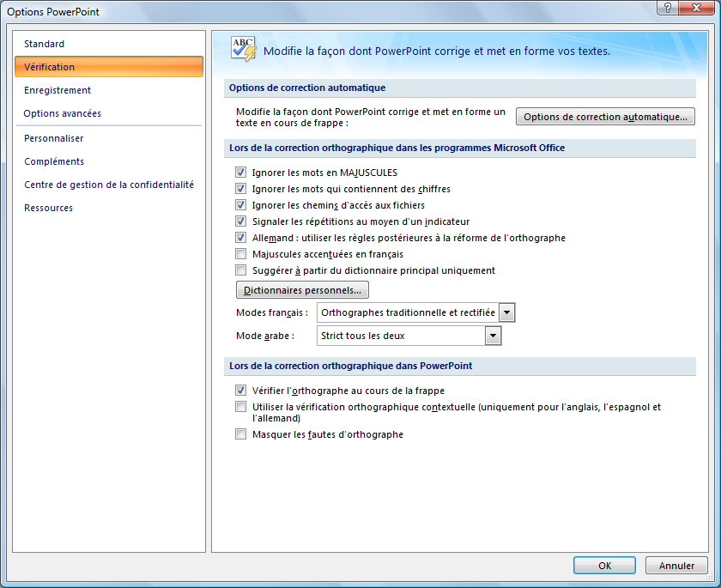Open the Enregistrement category
The height and width of the screenshot is (588, 721).
(109, 90)
